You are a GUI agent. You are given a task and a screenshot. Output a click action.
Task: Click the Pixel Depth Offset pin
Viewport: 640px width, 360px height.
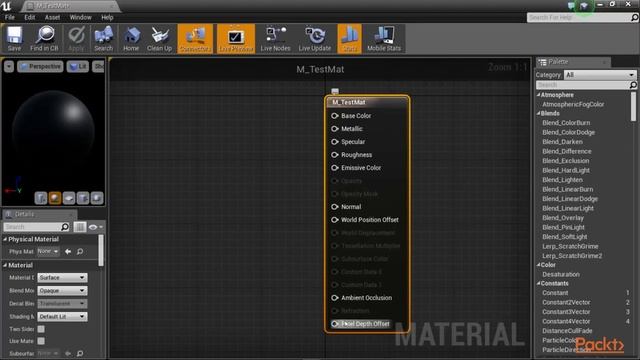tap(335, 324)
